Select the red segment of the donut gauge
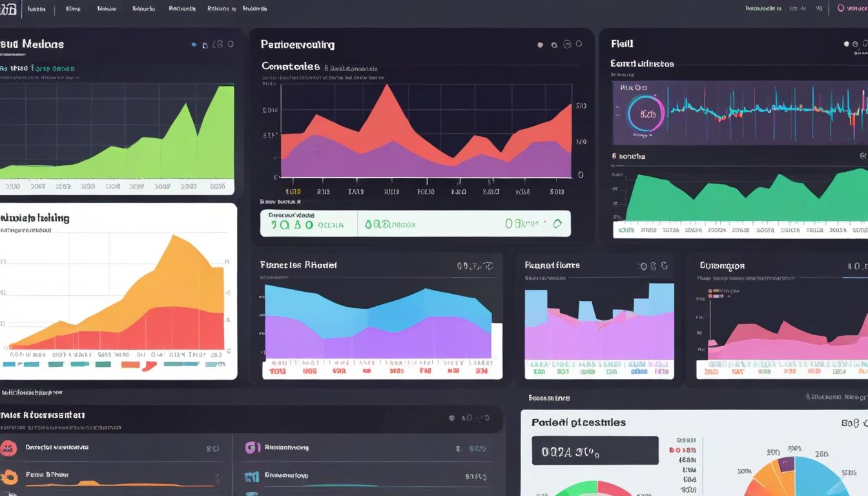The height and width of the screenshot is (496, 868). pos(614,488)
